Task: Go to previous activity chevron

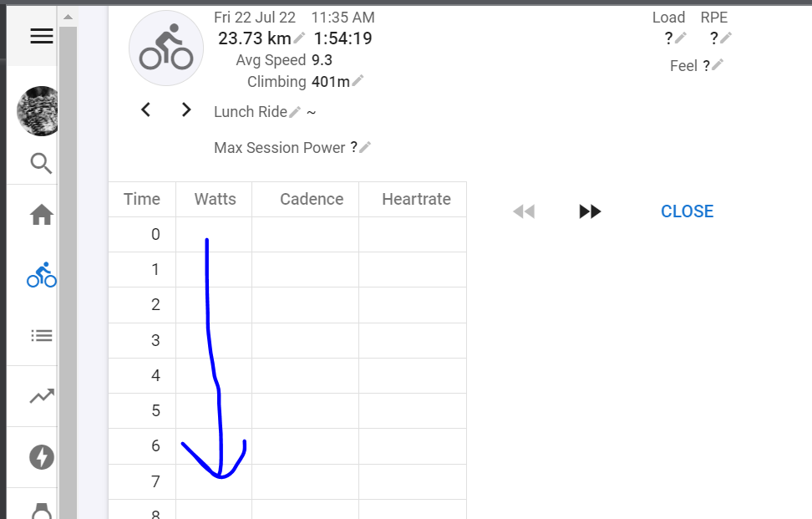Action: [x=145, y=109]
